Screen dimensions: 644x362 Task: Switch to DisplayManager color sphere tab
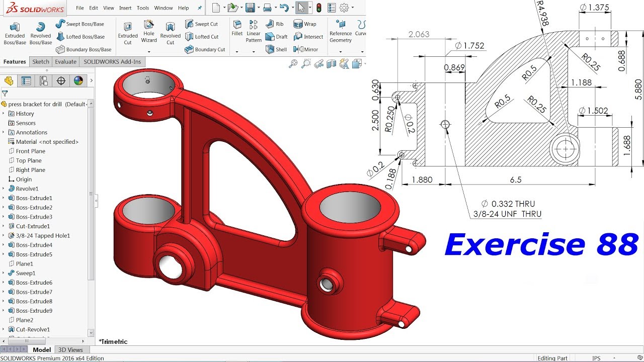pyautogui.click(x=78, y=81)
